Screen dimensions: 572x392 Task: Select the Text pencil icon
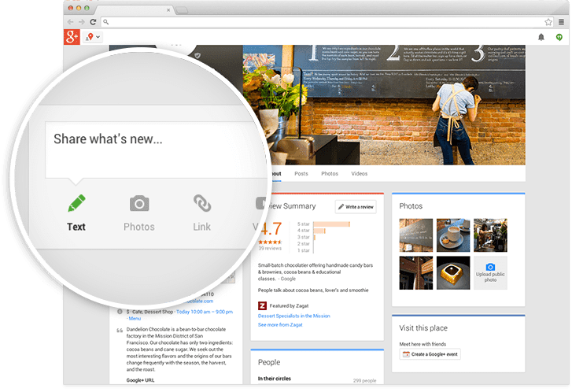76,203
